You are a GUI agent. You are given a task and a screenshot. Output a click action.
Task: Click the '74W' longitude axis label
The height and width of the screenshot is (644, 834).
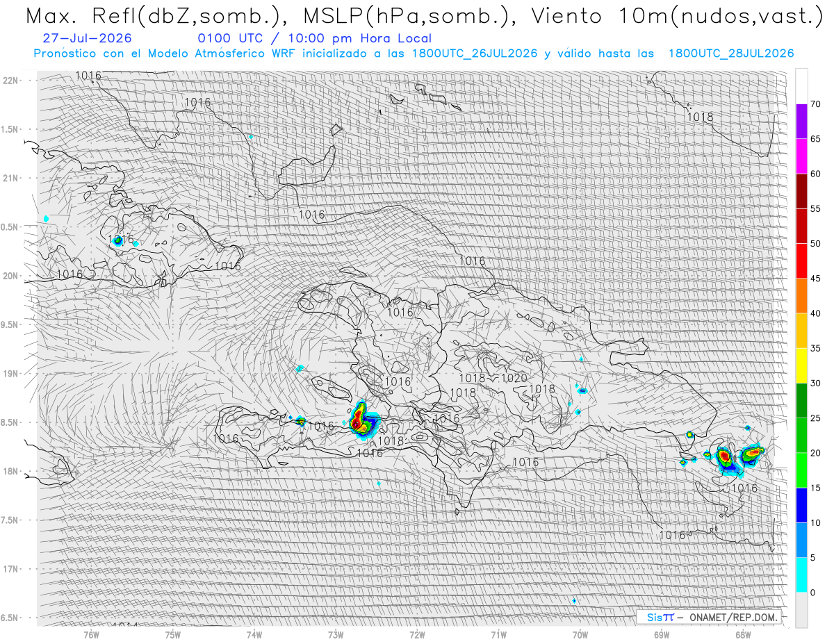pyautogui.click(x=254, y=634)
